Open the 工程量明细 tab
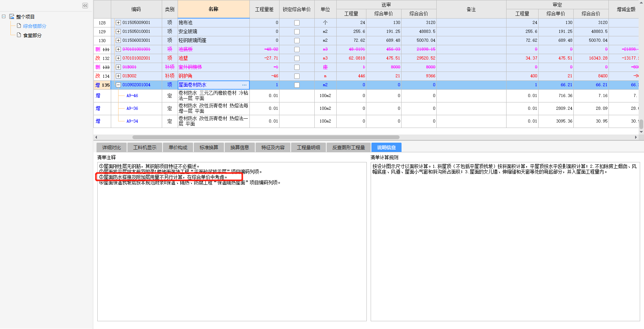Image resolution: width=644 pixels, height=329 pixels. click(x=308, y=147)
